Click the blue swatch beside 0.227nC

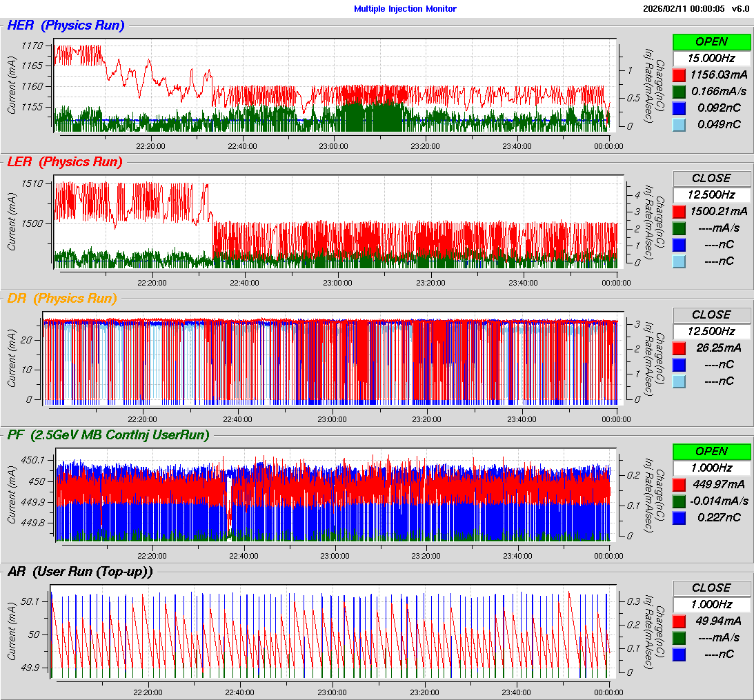point(679,518)
